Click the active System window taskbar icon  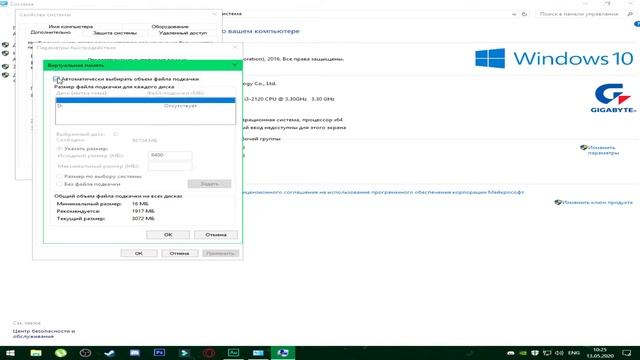tap(283, 353)
